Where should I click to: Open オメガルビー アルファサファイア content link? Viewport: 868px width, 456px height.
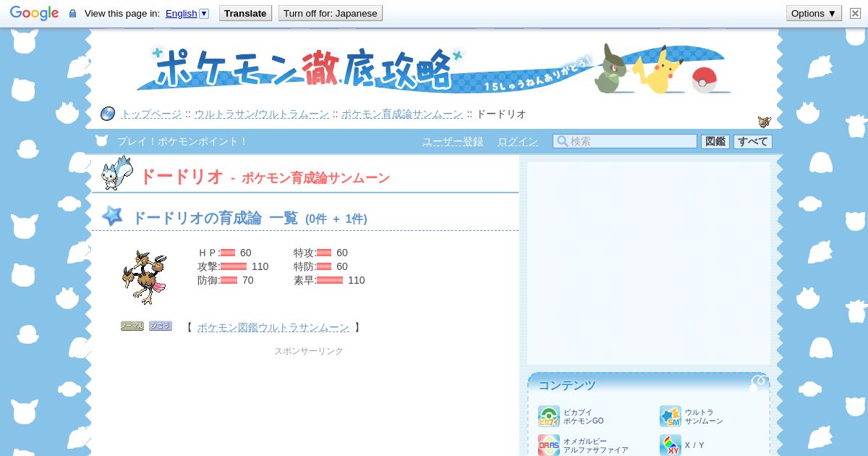click(596, 445)
